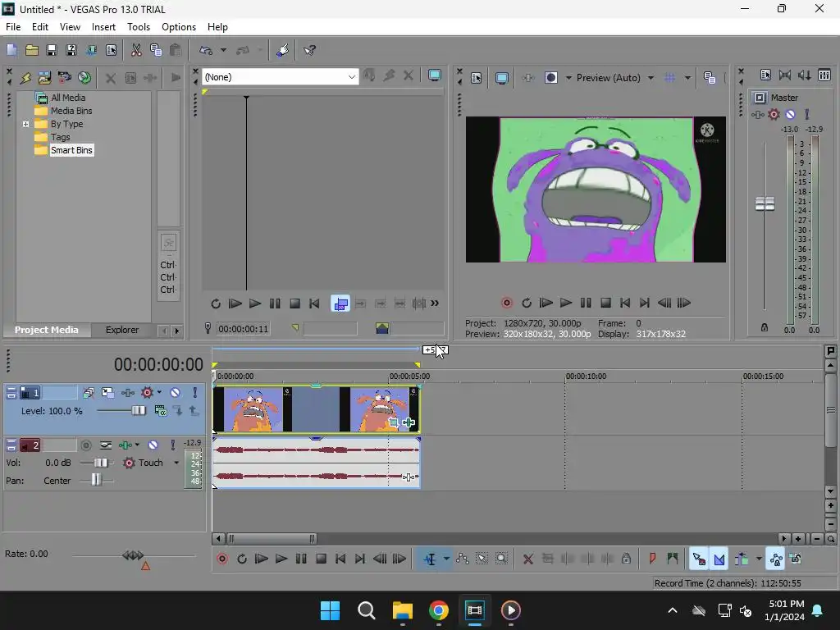Click the Insert Region icon
The width and height of the screenshot is (840, 630).
click(673, 559)
